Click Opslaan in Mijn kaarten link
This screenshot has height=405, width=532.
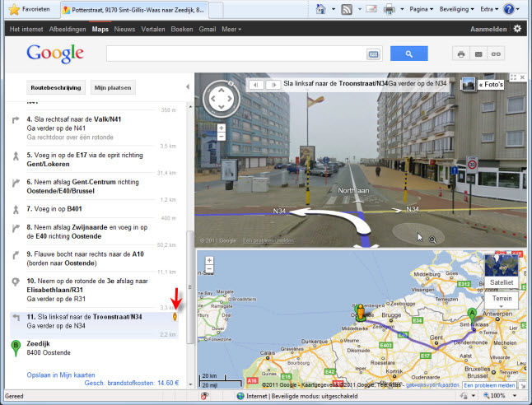pyautogui.click(x=61, y=375)
